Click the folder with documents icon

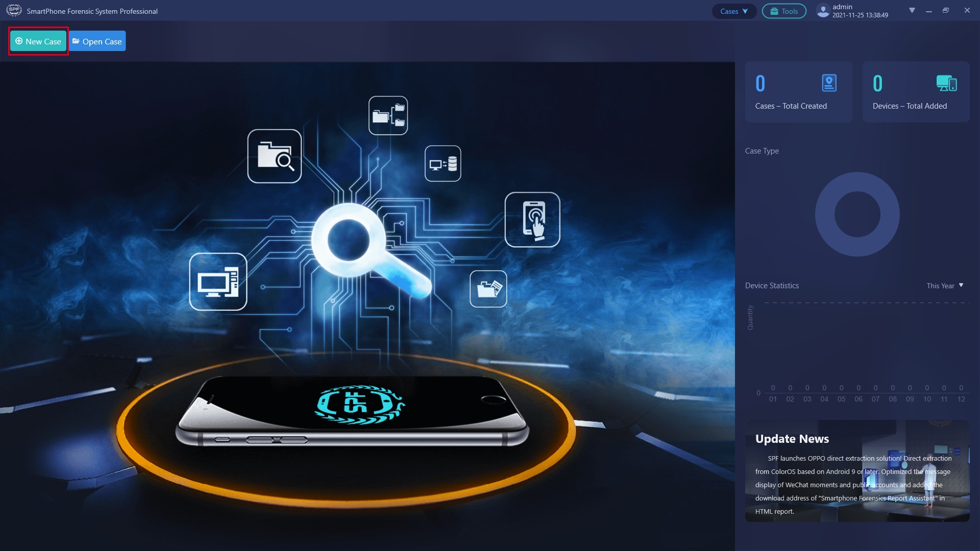(488, 289)
